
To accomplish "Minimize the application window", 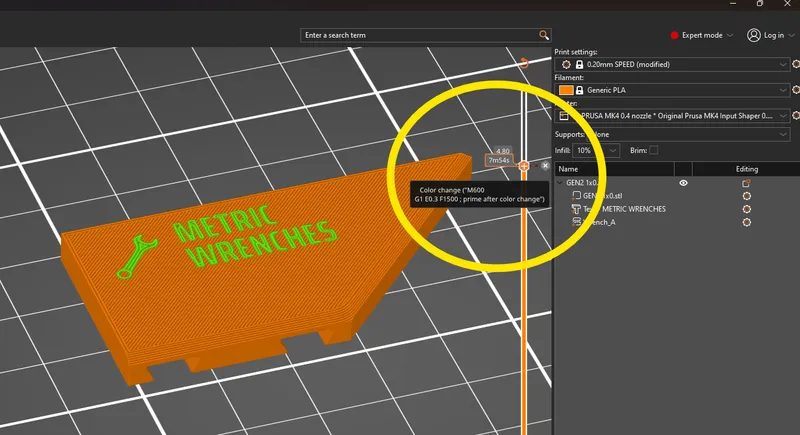I will tap(733, 4).
